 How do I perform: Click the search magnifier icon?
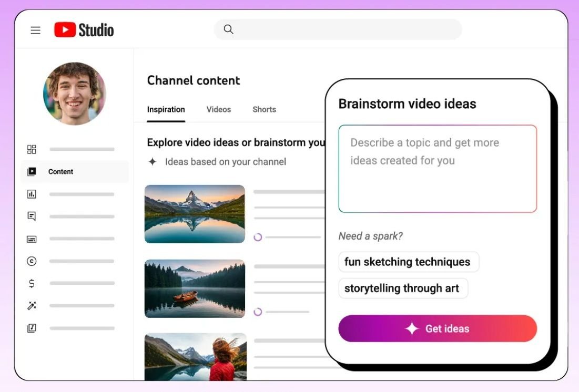click(x=228, y=29)
